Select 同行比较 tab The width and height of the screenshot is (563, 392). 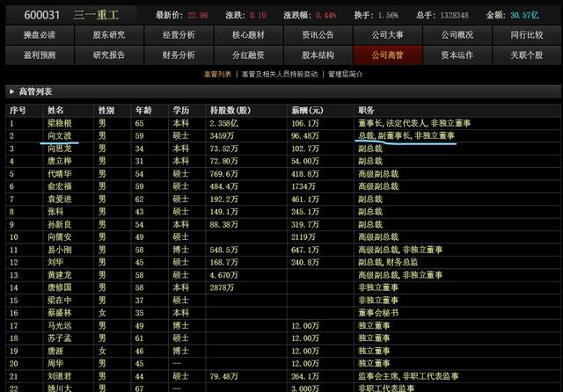pos(527,35)
